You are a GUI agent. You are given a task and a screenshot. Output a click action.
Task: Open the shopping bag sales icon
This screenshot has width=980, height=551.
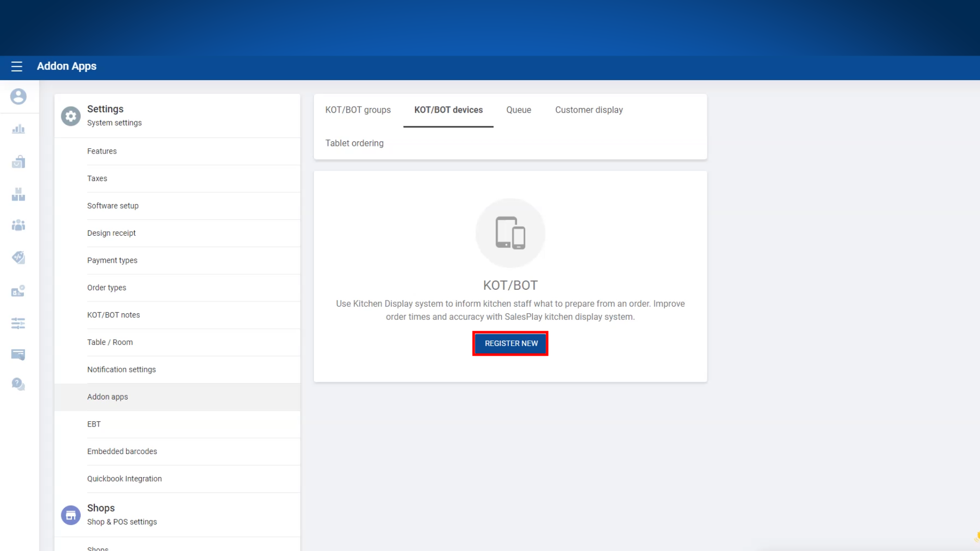[x=18, y=162]
